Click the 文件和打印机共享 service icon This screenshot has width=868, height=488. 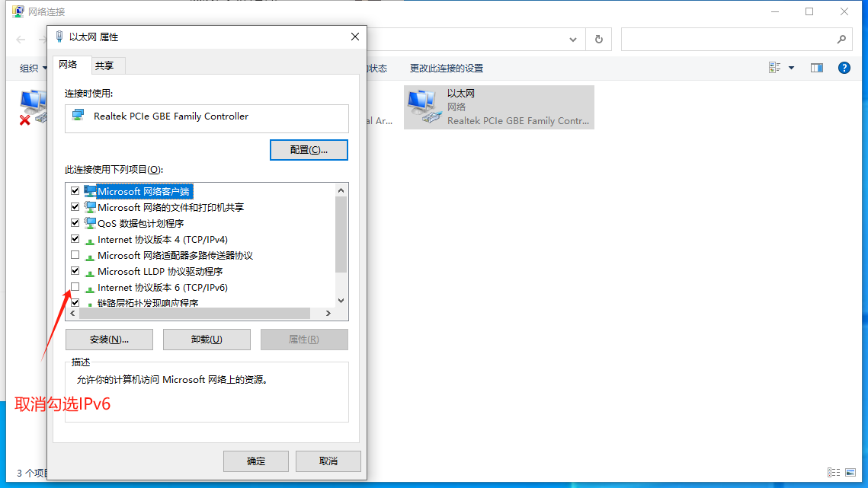[x=90, y=207]
